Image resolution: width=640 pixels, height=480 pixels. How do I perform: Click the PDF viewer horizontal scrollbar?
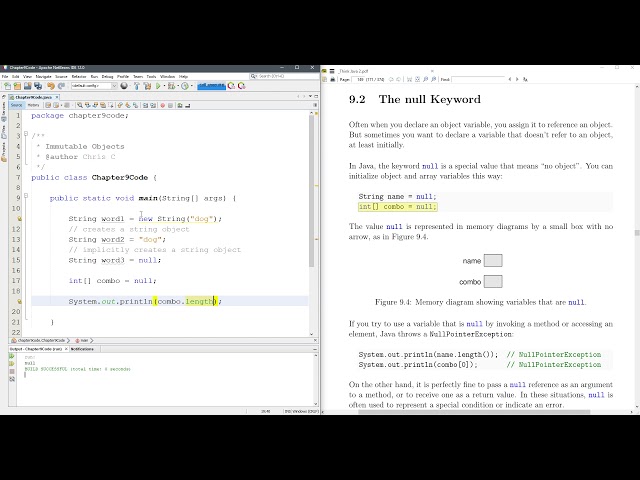pyautogui.click(x=474, y=412)
